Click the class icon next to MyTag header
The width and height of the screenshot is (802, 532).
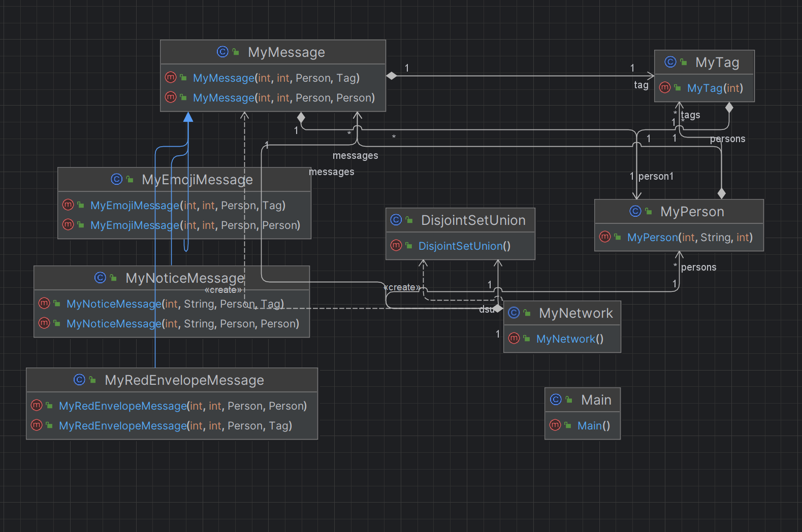click(670, 62)
